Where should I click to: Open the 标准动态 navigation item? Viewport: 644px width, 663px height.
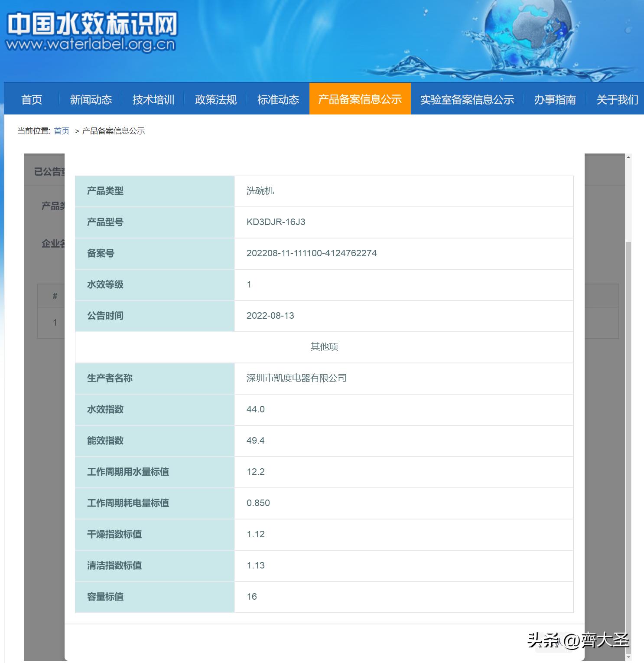tap(278, 100)
